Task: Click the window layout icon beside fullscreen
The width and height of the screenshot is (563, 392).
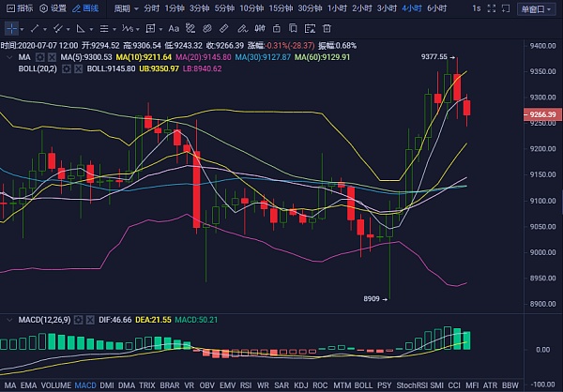Action: click(x=506, y=8)
